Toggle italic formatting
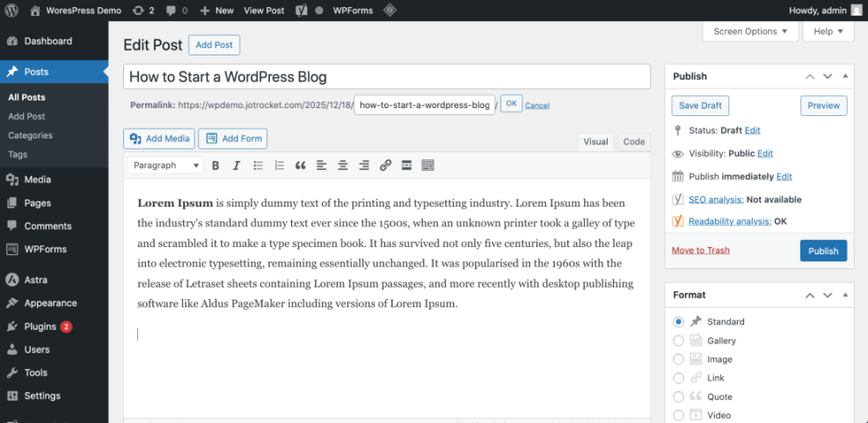Viewport: 868px width, 423px height. coord(237,165)
